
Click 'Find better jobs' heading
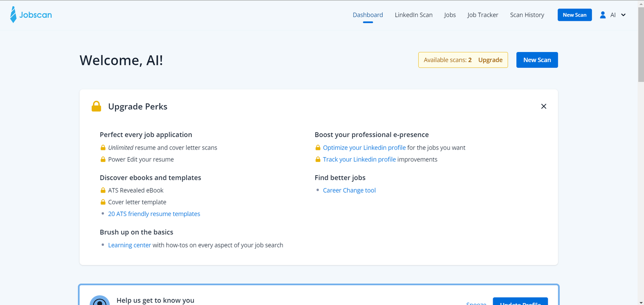click(340, 178)
